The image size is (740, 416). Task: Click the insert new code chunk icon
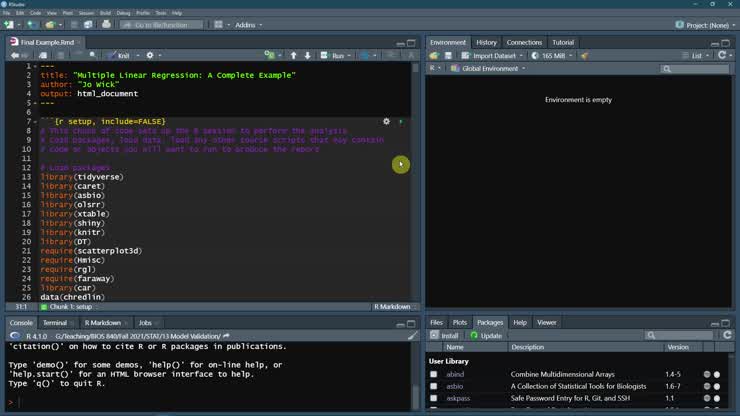coord(269,56)
